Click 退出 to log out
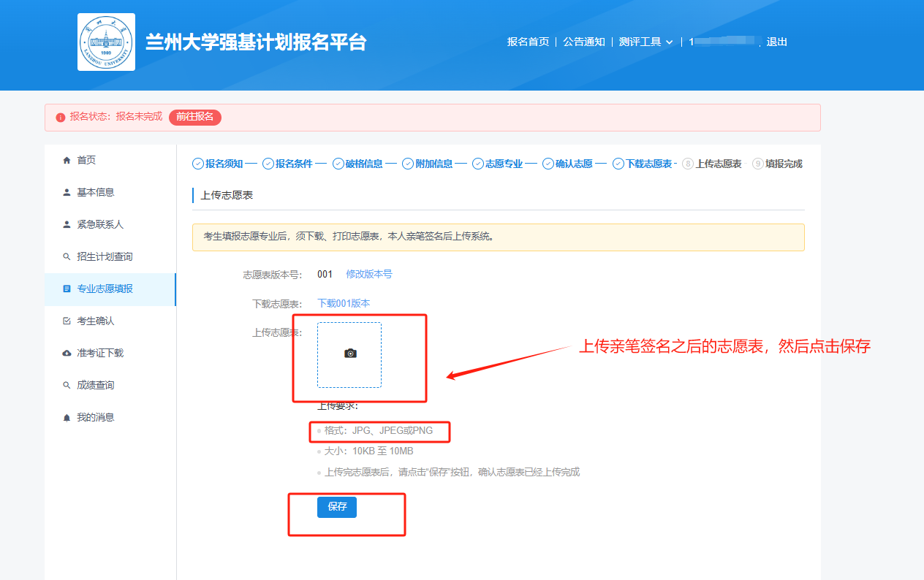 click(x=776, y=42)
